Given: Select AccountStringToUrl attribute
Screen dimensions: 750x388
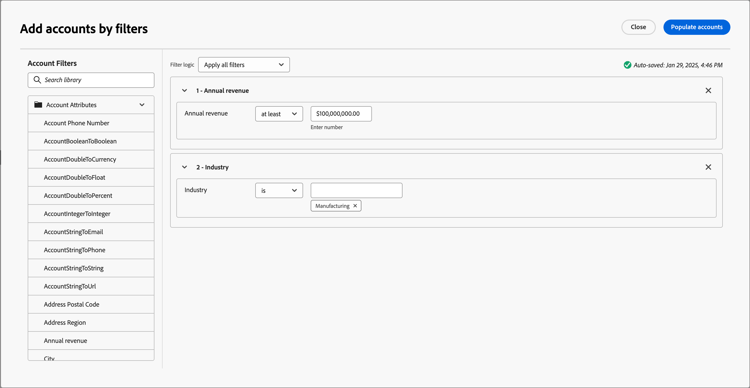Looking at the screenshot, I should [91, 287].
